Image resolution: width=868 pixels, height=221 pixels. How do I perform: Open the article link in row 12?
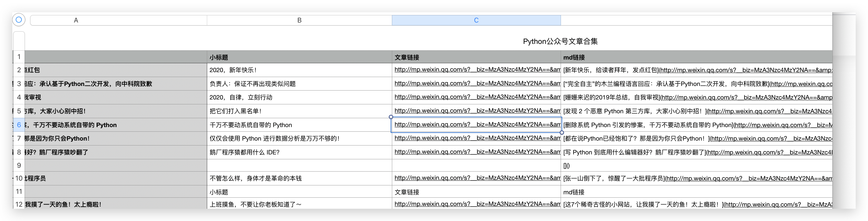(477, 204)
